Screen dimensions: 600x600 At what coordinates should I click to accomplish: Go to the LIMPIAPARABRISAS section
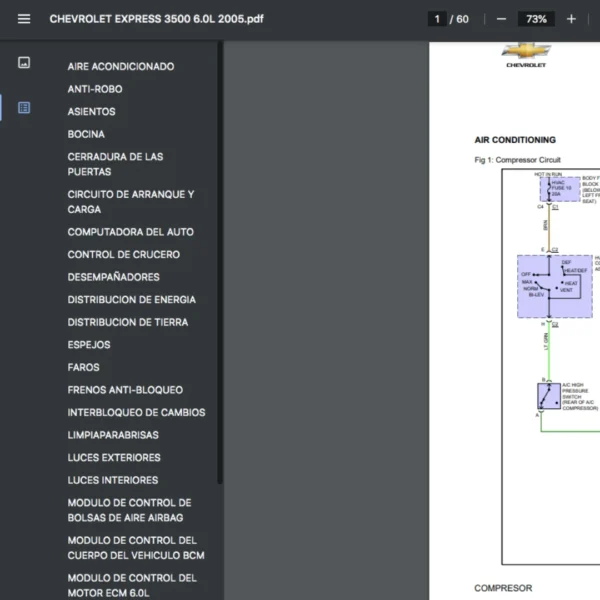click(x=113, y=435)
